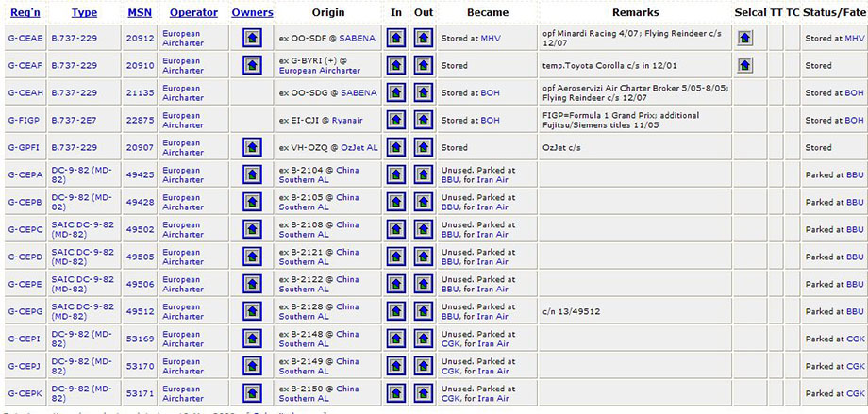Click the Owners column header link
The image size is (868, 414).
[x=252, y=13]
